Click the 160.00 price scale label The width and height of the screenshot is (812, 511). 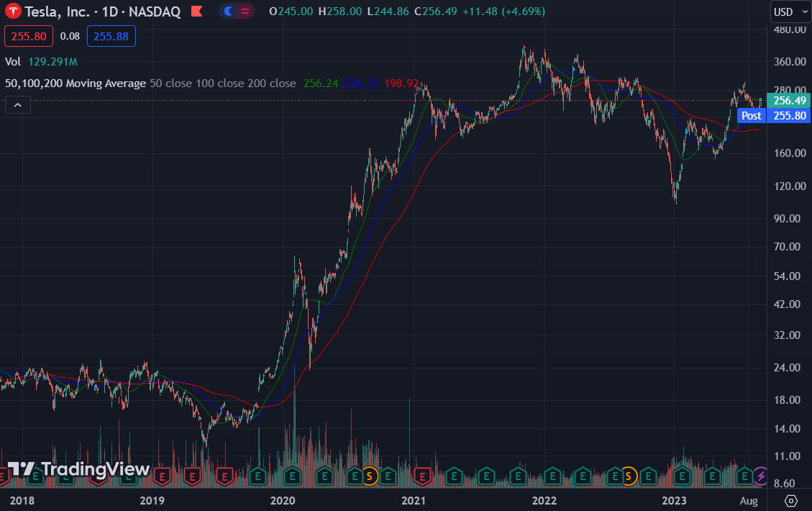click(x=790, y=153)
